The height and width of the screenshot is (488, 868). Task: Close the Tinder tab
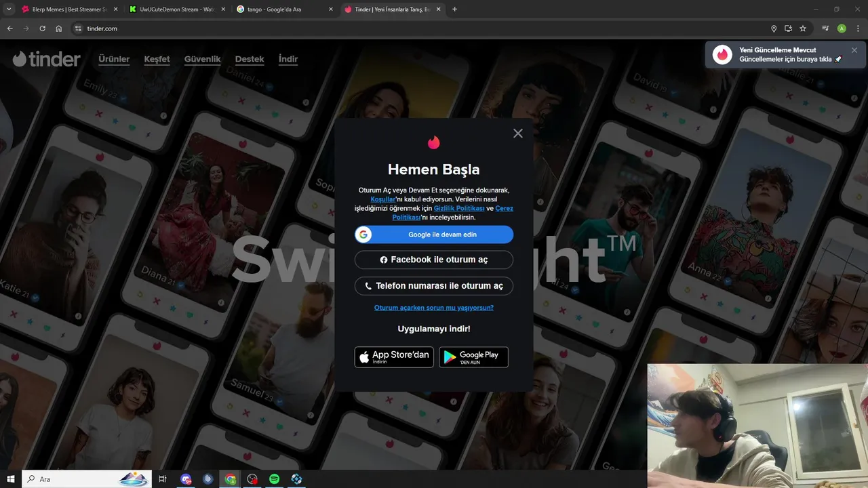tap(439, 9)
